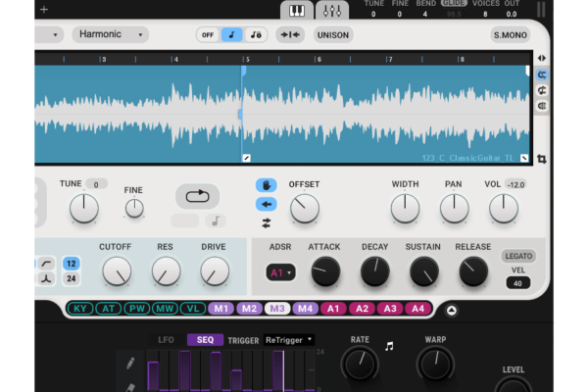Switch to the LFO tab
This screenshot has height=392, width=588.
click(x=167, y=340)
